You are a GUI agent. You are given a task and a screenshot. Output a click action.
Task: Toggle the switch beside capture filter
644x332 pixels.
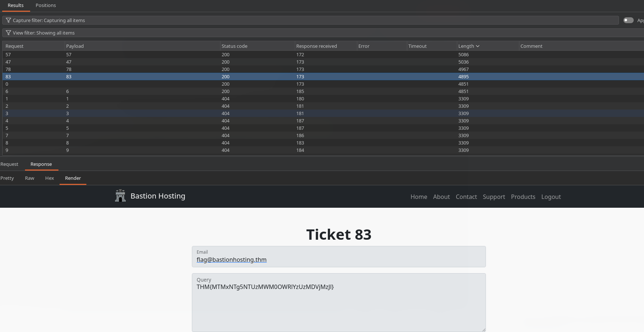[628, 20]
